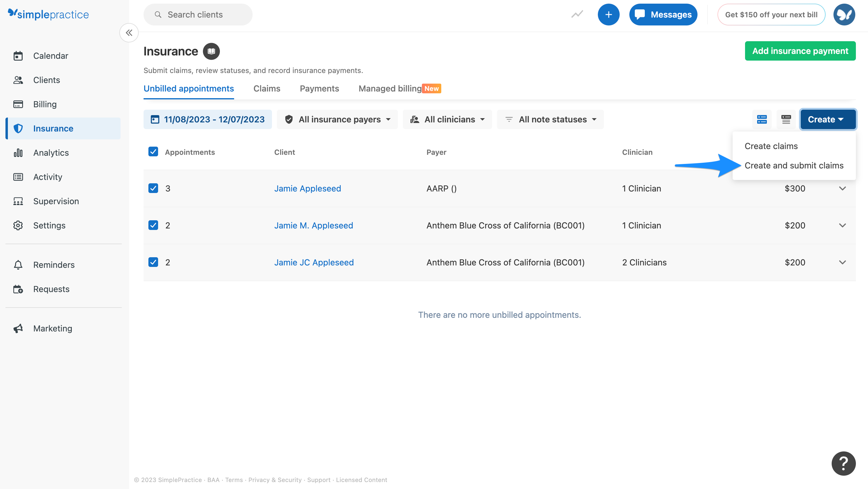Toggle the select-all appointments checkbox
The width and height of the screenshot is (868, 489).
tap(153, 152)
